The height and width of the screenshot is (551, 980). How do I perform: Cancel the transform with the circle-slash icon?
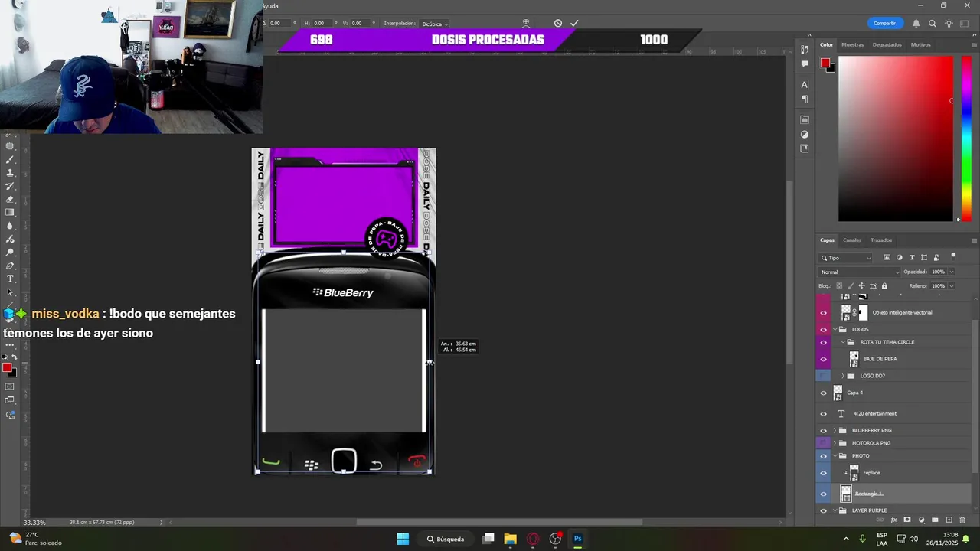pyautogui.click(x=557, y=23)
